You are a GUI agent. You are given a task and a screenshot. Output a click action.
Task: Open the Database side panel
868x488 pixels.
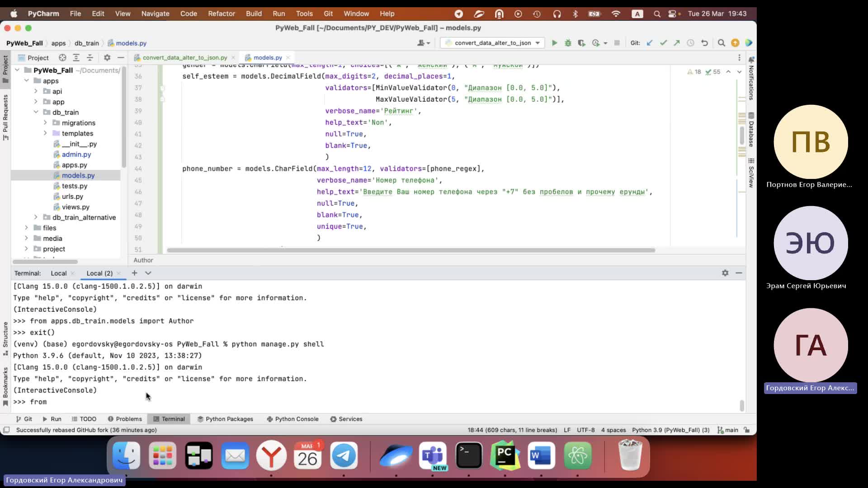point(751,130)
